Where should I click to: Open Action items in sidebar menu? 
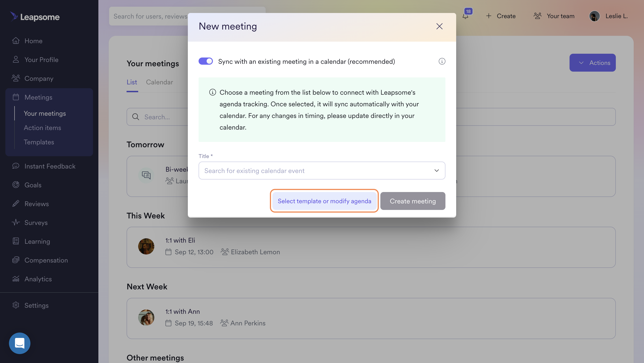click(x=42, y=128)
